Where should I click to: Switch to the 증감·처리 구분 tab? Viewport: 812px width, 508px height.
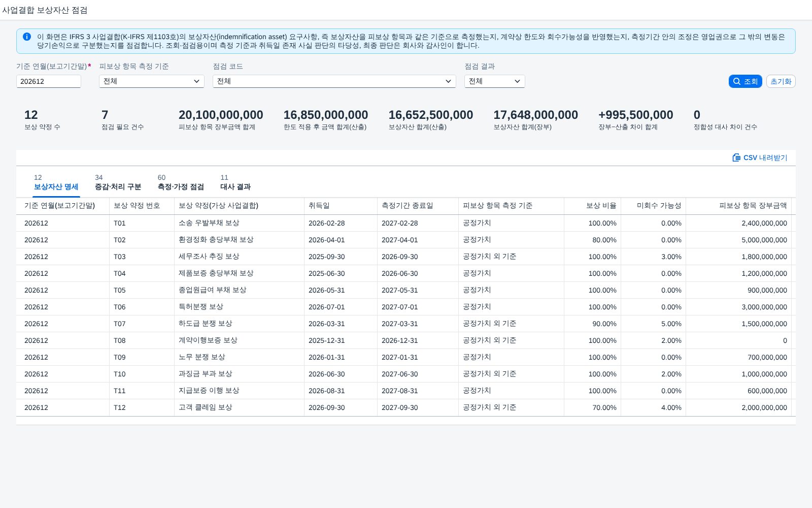118,182
